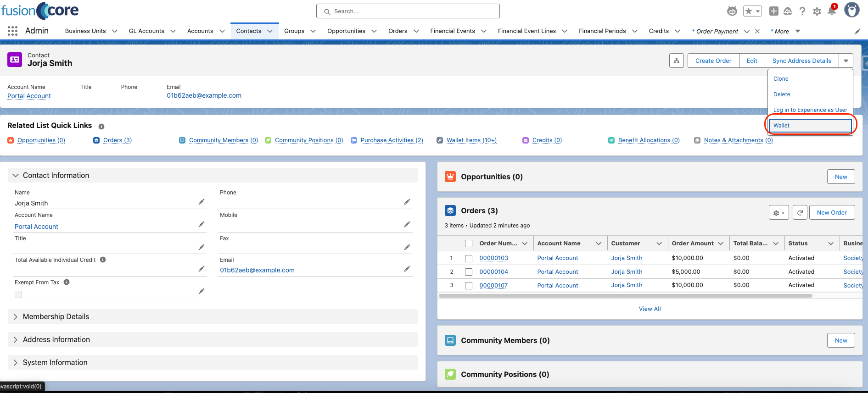Choose Log in to Experience as User

810,110
